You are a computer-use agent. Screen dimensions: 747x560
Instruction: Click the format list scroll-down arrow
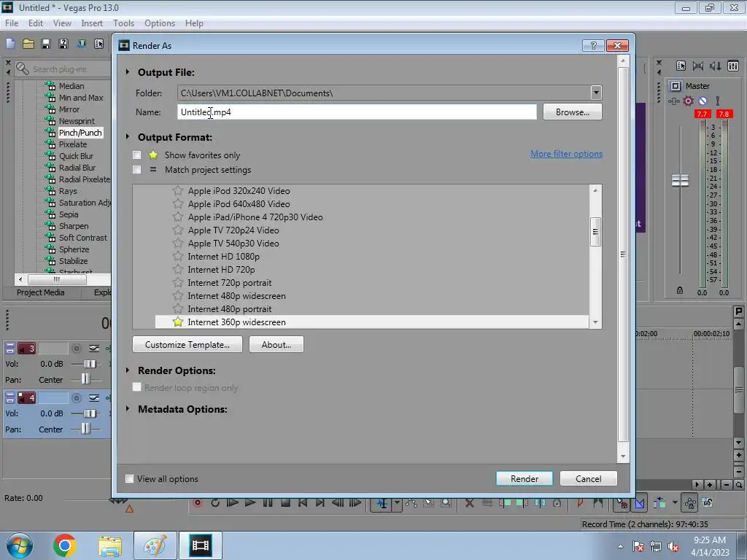coord(595,322)
